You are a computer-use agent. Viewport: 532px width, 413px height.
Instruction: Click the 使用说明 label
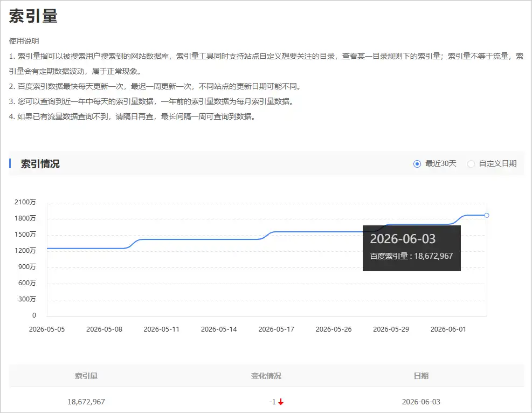pos(24,41)
